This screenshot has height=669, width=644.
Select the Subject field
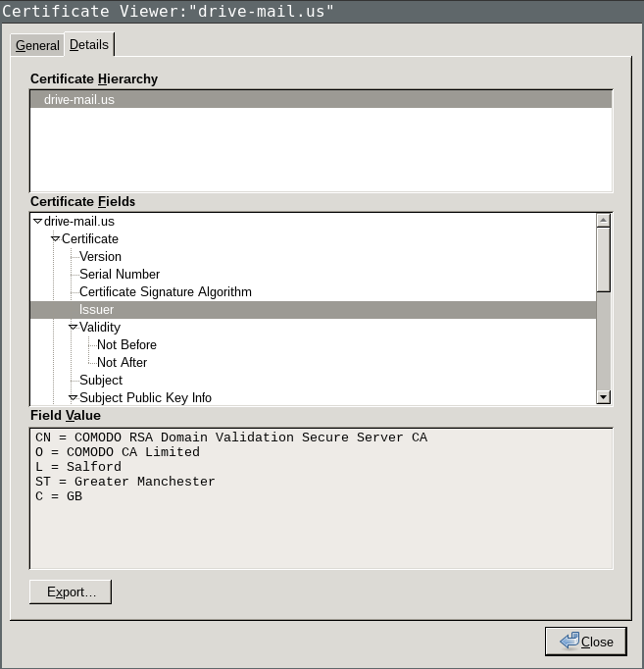[100, 381]
